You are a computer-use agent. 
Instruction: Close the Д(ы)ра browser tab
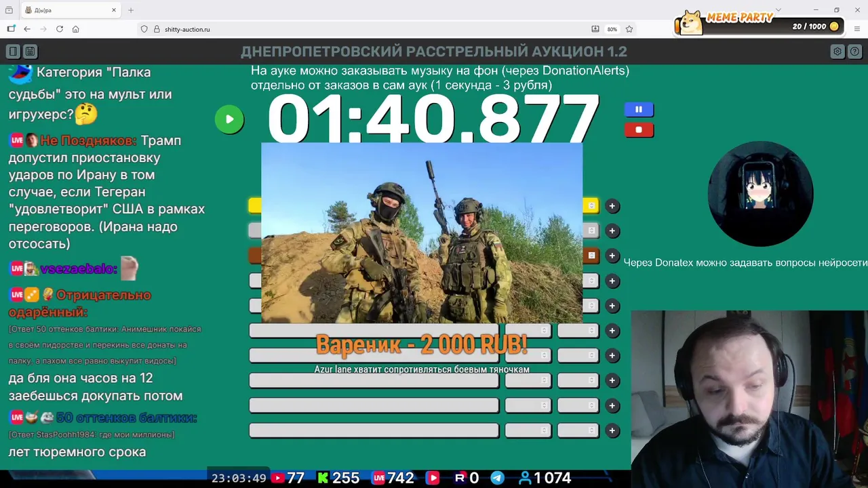(114, 10)
